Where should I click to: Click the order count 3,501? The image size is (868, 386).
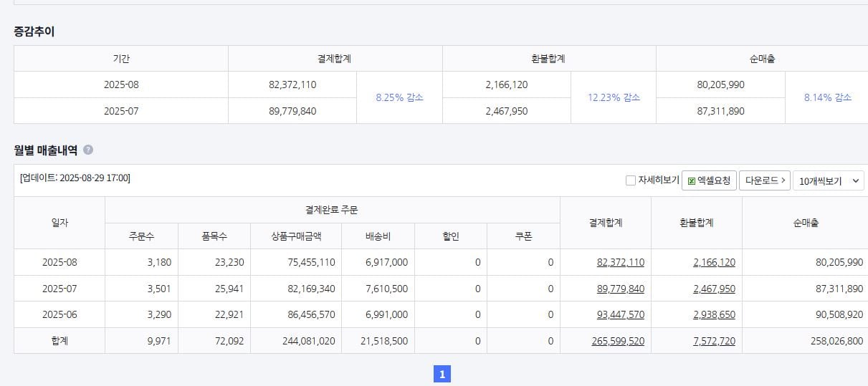(x=159, y=289)
